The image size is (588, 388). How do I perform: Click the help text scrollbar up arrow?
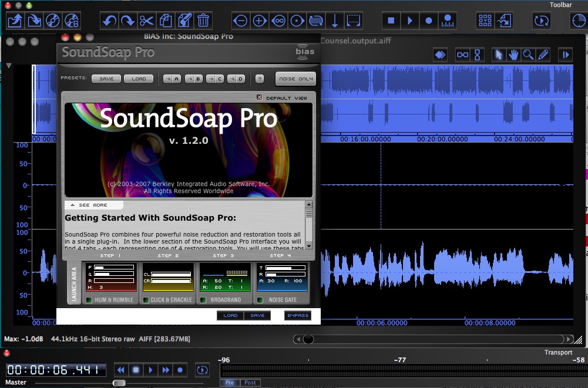[309, 205]
